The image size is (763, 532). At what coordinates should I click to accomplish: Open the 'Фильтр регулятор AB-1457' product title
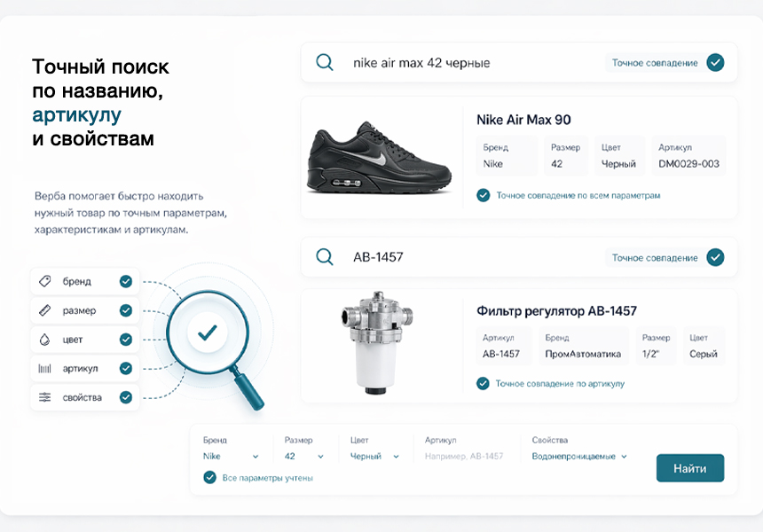point(556,311)
